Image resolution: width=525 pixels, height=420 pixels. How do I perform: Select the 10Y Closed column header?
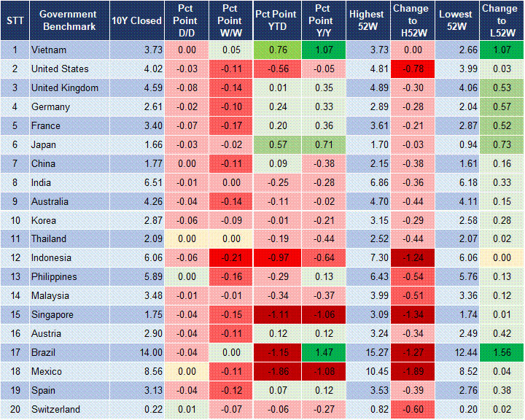[x=137, y=20]
